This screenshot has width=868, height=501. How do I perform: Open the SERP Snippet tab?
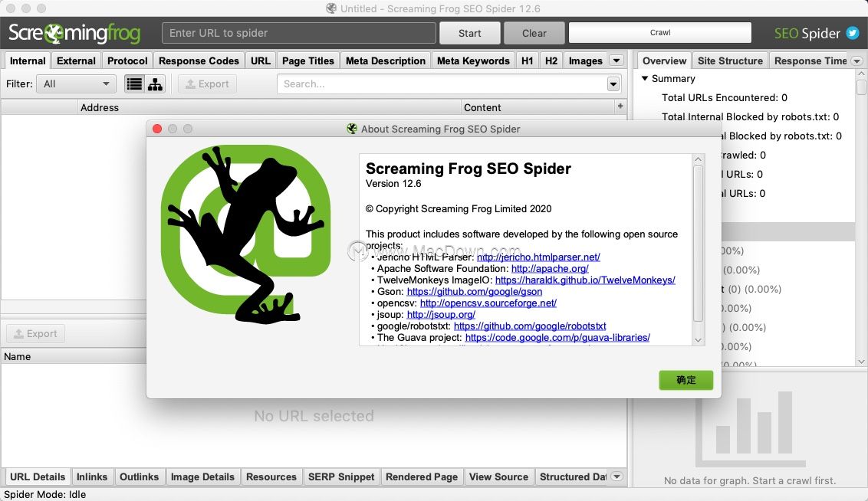[x=341, y=476]
